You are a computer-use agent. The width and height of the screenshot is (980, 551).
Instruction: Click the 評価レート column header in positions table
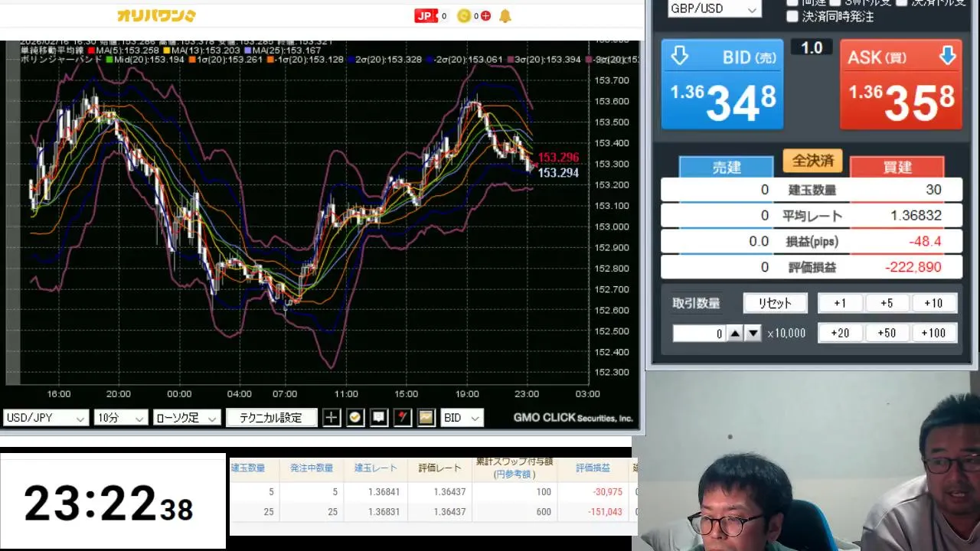(x=439, y=468)
